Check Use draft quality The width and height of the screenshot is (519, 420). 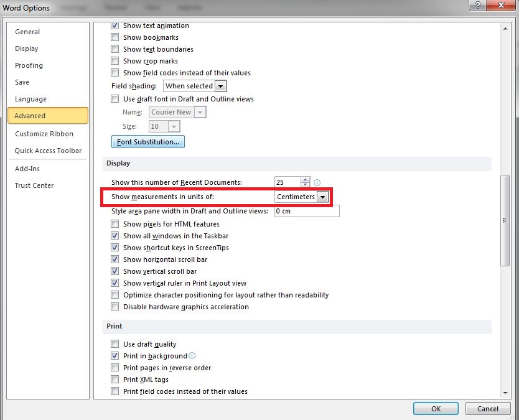click(115, 344)
